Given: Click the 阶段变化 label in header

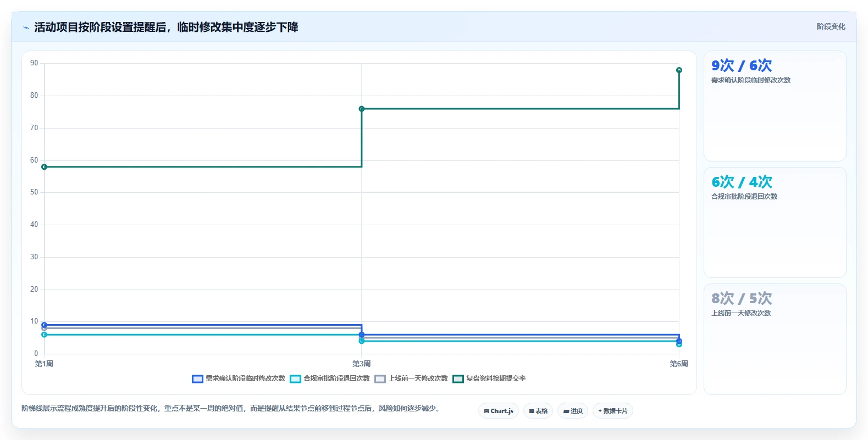Looking at the screenshot, I should point(831,26).
